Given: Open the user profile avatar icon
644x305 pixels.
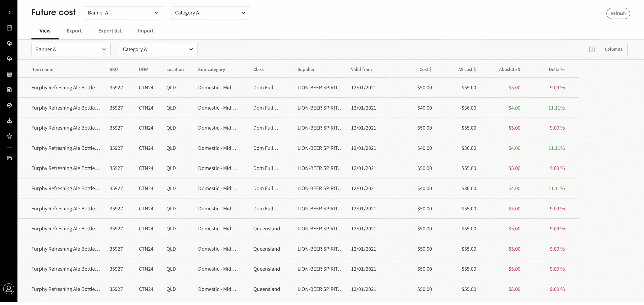Looking at the screenshot, I should [9, 289].
